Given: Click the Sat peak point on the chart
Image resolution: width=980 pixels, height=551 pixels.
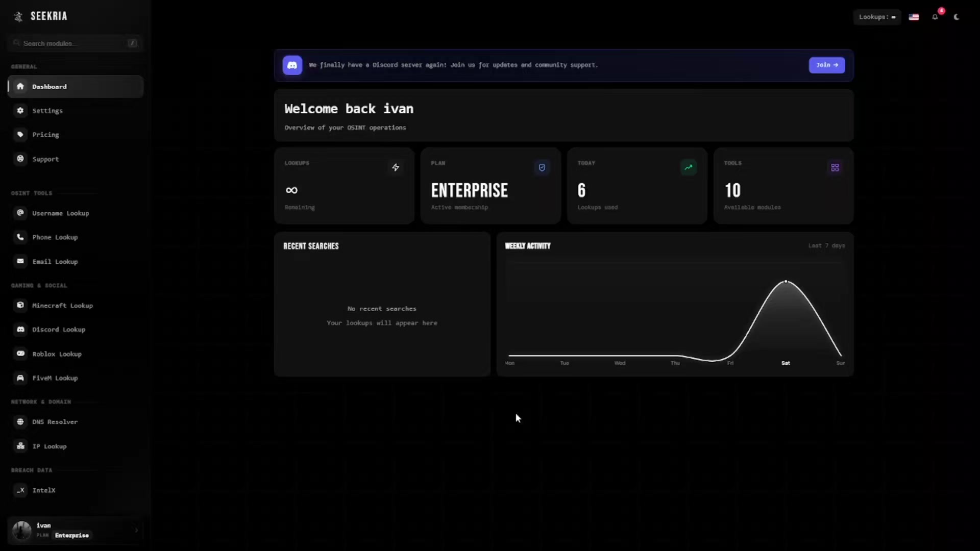Looking at the screenshot, I should [x=786, y=282].
